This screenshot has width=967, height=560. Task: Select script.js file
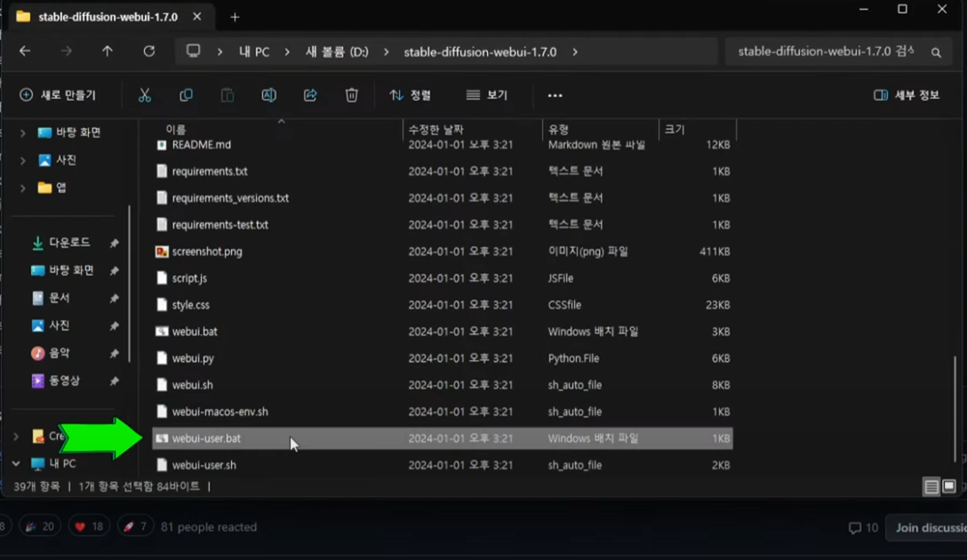click(x=443, y=278)
